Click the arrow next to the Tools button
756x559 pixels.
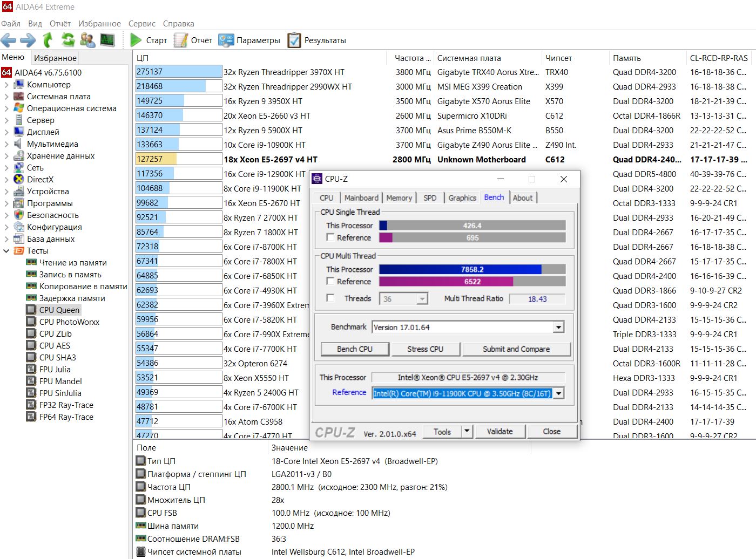(x=467, y=431)
